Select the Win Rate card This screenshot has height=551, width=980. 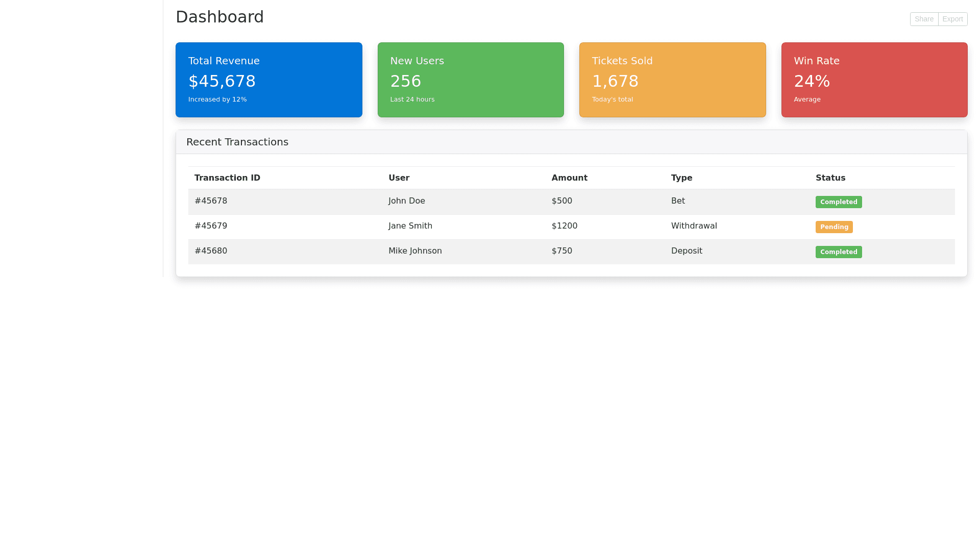click(874, 80)
